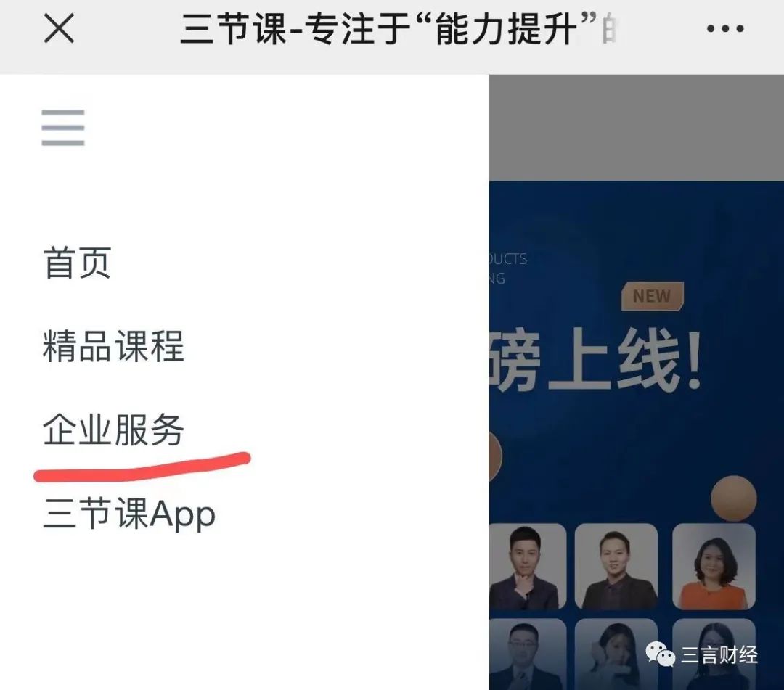Tap the WeChat logo watermark icon
The height and width of the screenshot is (690, 784).
point(660,654)
